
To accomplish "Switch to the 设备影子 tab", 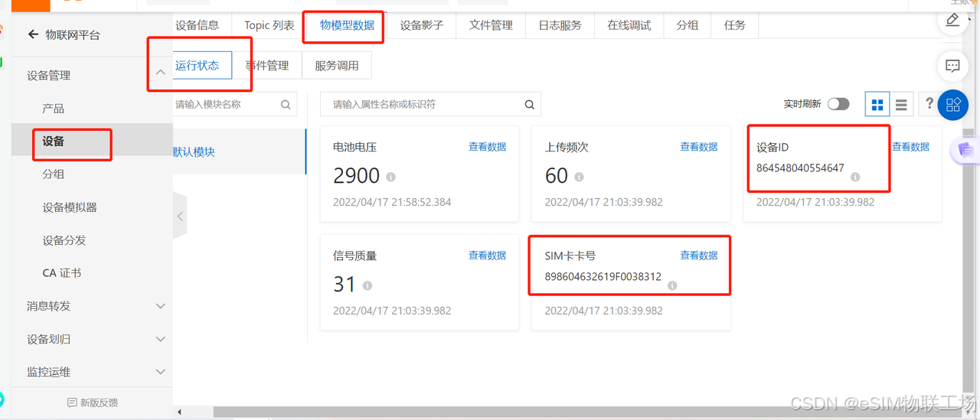I will 422,25.
